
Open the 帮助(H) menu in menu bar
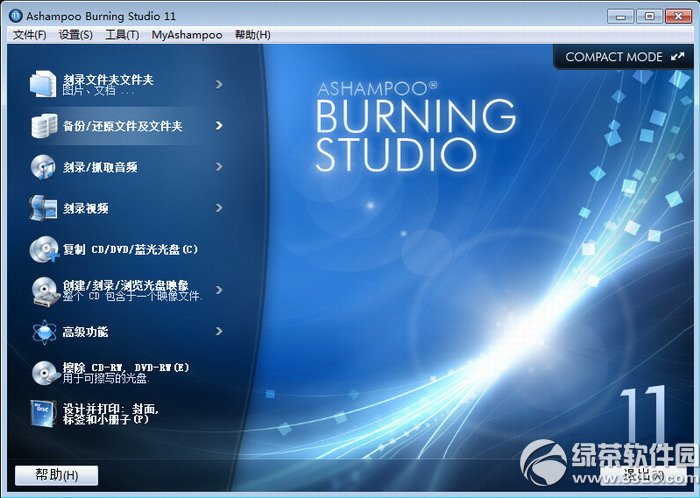tap(253, 35)
